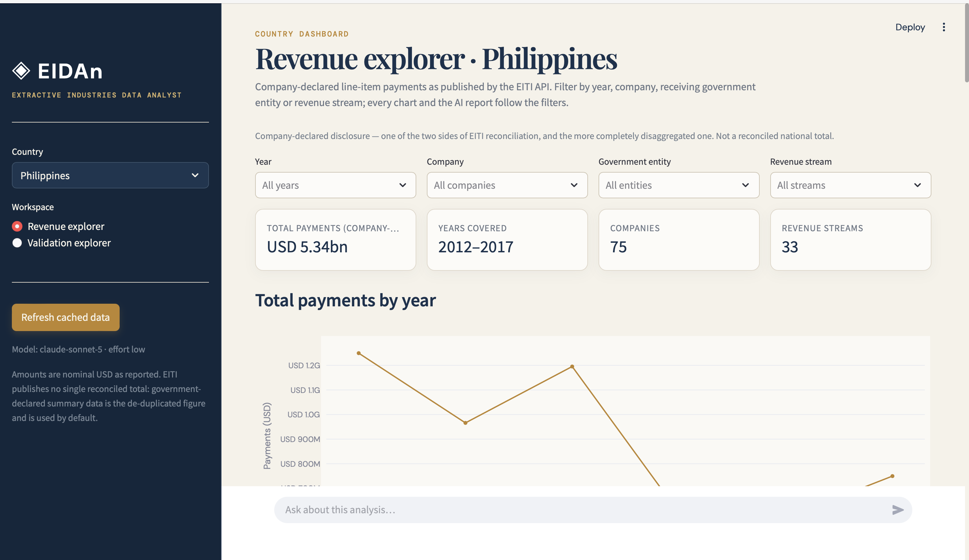This screenshot has width=969, height=560.
Task: Open the Government entity filter dropdown
Action: click(x=679, y=185)
